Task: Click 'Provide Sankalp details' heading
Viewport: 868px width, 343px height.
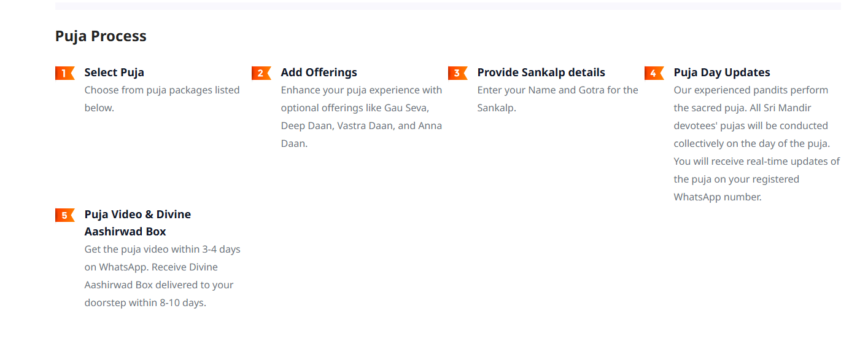Action: click(541, 73)
